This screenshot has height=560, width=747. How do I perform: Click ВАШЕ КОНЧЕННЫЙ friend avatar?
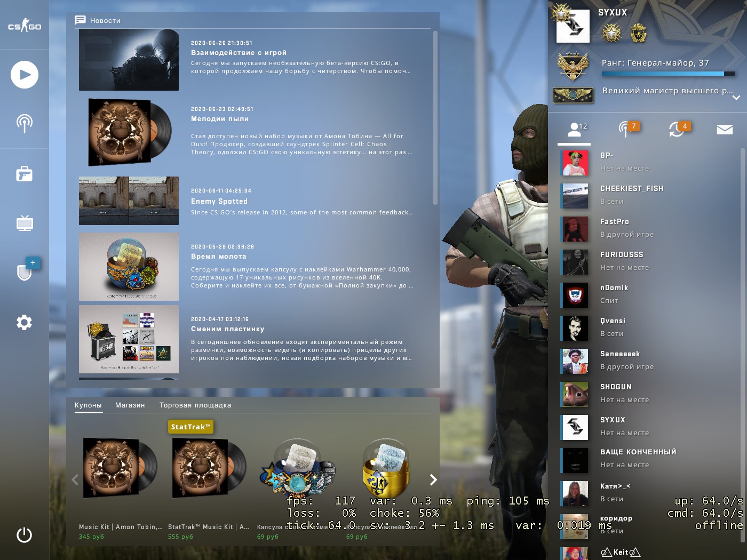tap(575, 460)
